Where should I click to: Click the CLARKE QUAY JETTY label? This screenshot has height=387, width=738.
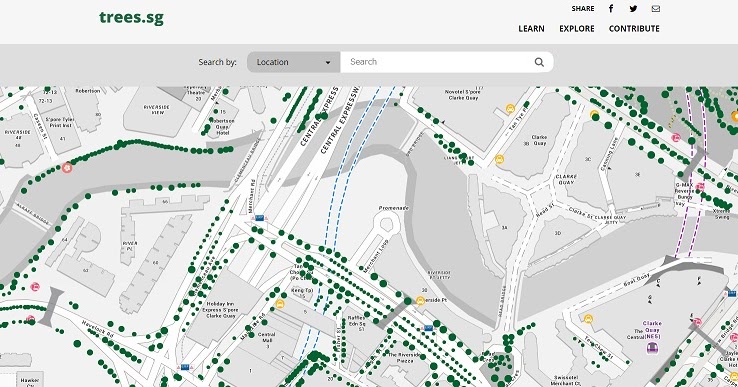(610, 219)
